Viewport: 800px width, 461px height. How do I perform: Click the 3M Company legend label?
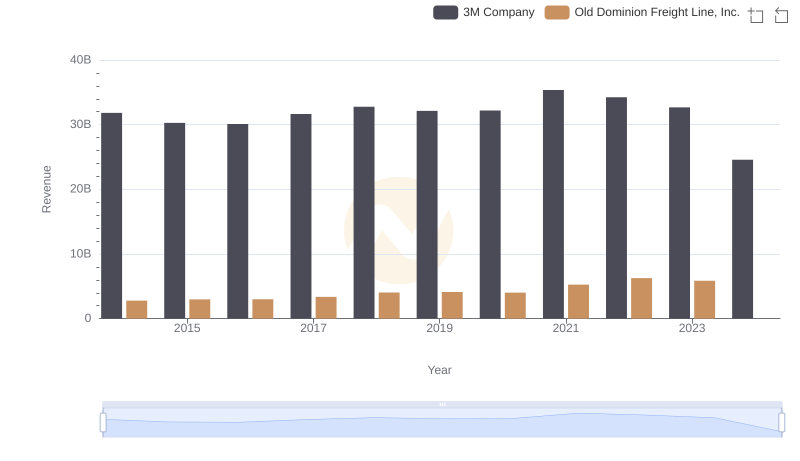click(x=498, y=12)
